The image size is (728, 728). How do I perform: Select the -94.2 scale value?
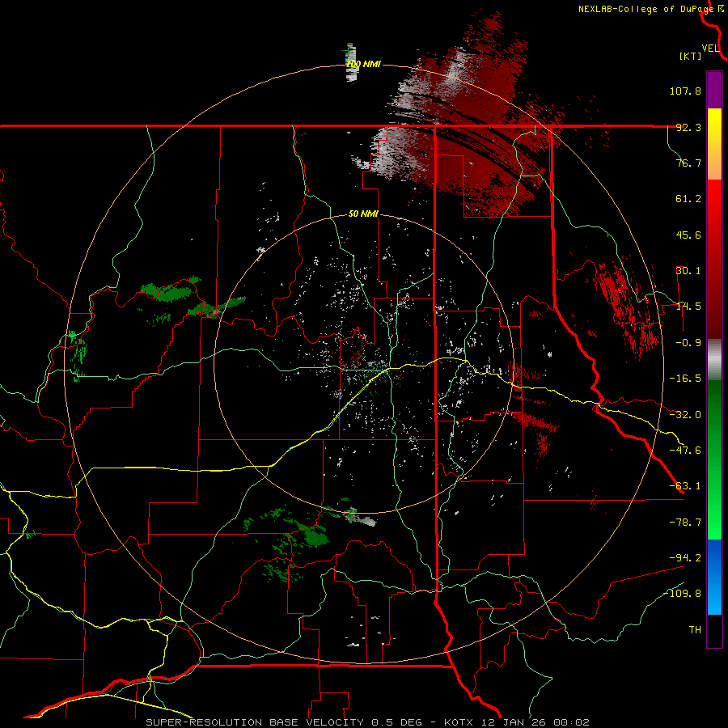[x=685, y=557]
